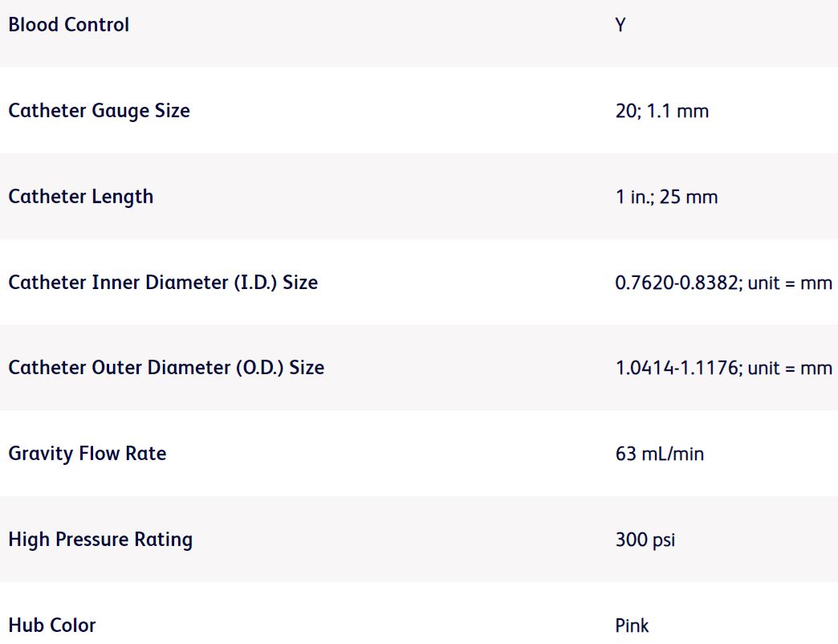The image size is (838, 644).
Task: Select the 1.0414-1.1176 outer diameter range
Action: (x=677, y=368)
